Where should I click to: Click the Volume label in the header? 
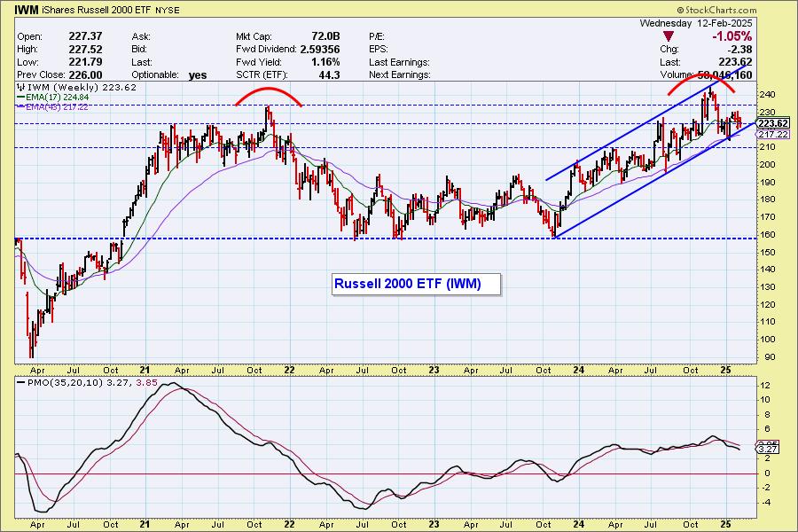(x=676, y=74)
